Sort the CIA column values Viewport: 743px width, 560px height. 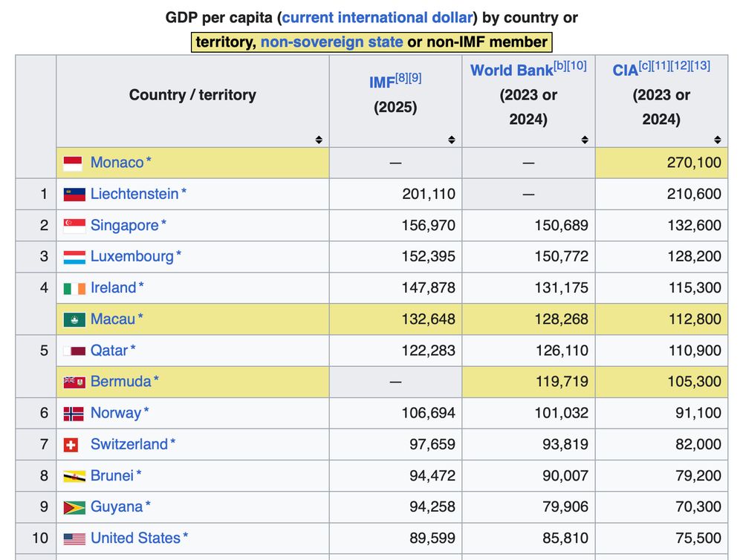pos(718,139)
